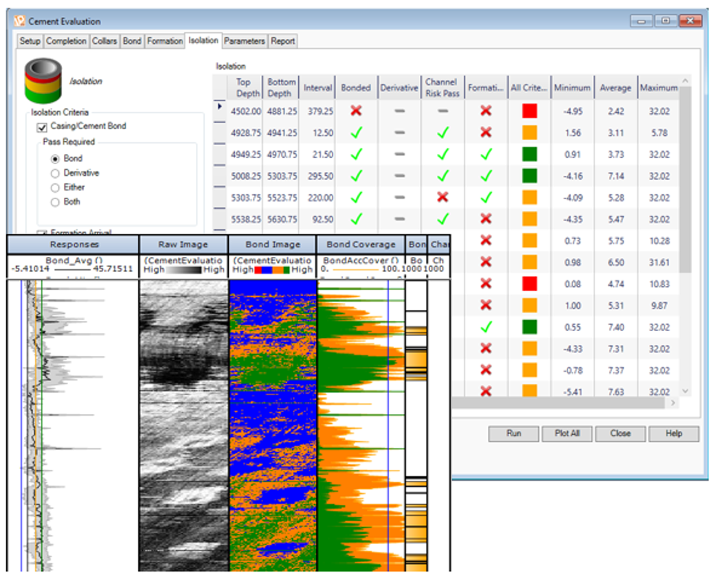
Task: Select the Derivative radio button
Action: click(56, 173)
